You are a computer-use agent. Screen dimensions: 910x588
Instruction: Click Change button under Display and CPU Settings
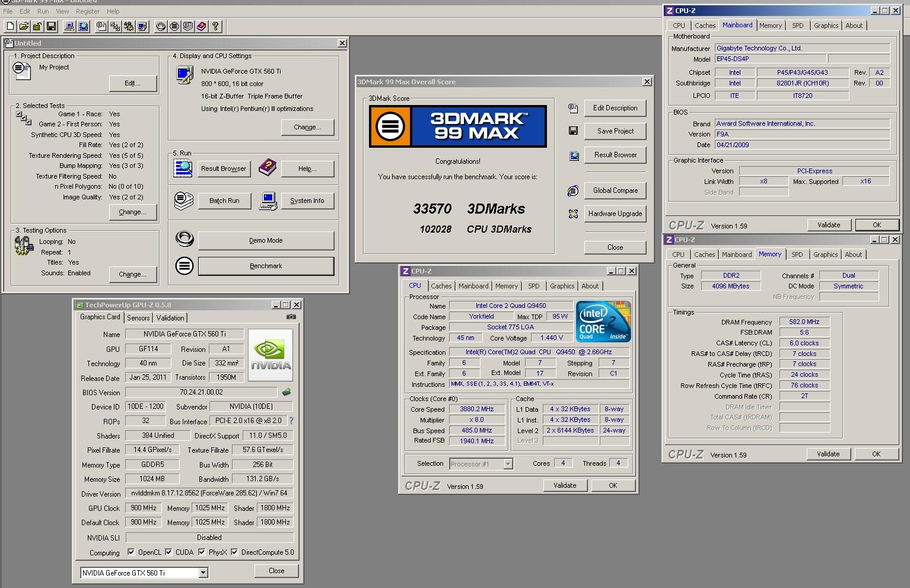coord(307,127)
